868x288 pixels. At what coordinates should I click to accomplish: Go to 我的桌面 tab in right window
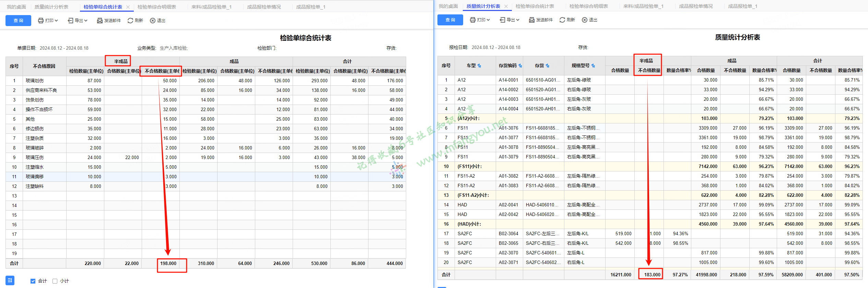coord(448,6)
